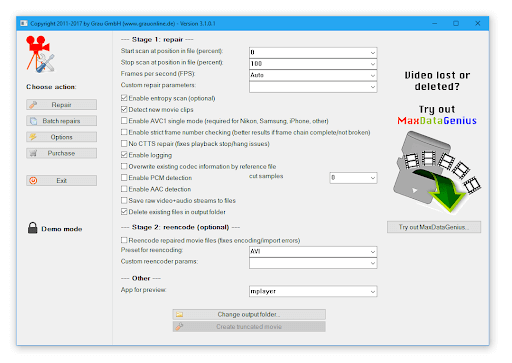The height and width of the screenshot is (363, 512).
Task: Close the application window
Action: [477, 23]
